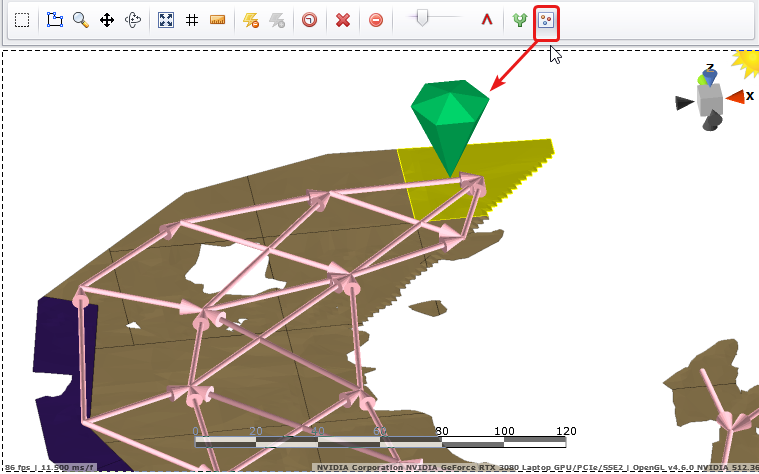This screenshot has height=474, width=759.
Task: Click the red circular reset icon
Action: point(309,20)
